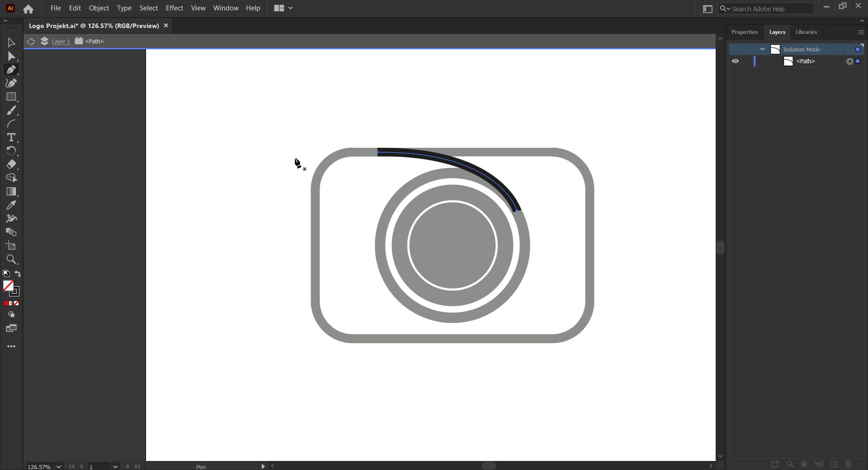Viewport: 868px width, 470px height.
Task: Click the Fill swatch (none)
Action: coord(8,286)
